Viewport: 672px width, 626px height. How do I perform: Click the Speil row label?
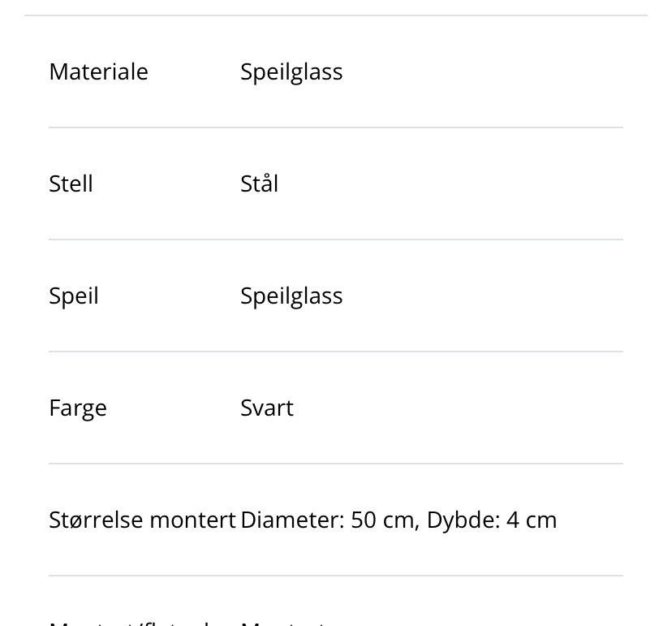(74, 296)
